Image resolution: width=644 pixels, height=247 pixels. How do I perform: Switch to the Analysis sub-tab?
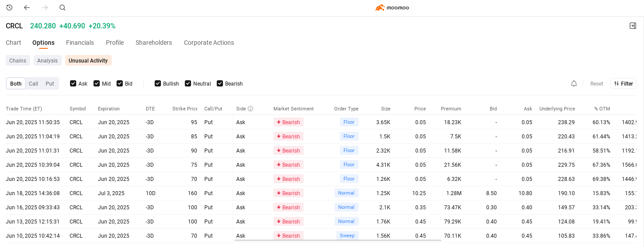pyautogui.click(x=47, y=60)
